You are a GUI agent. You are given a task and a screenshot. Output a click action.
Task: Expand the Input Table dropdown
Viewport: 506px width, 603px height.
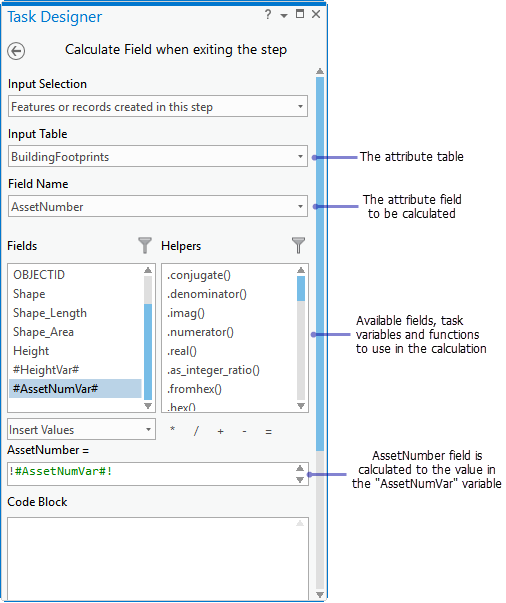pyautogui.click(x=158, y=156)
